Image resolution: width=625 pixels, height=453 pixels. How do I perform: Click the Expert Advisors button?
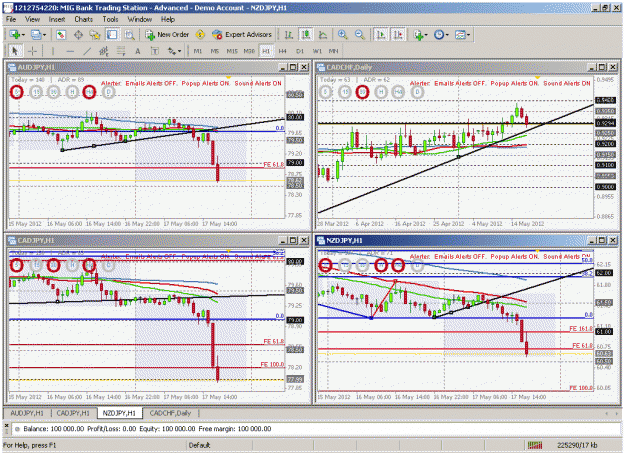pyautogui.click(x=242, y=35)
